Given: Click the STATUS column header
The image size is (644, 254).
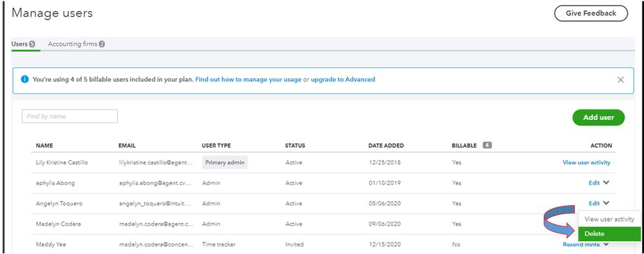Looking at the screenshot, I should (295, 146).
